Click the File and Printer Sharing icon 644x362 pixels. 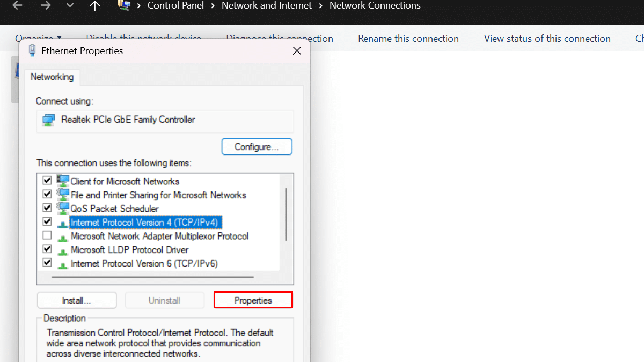point(63,195)
